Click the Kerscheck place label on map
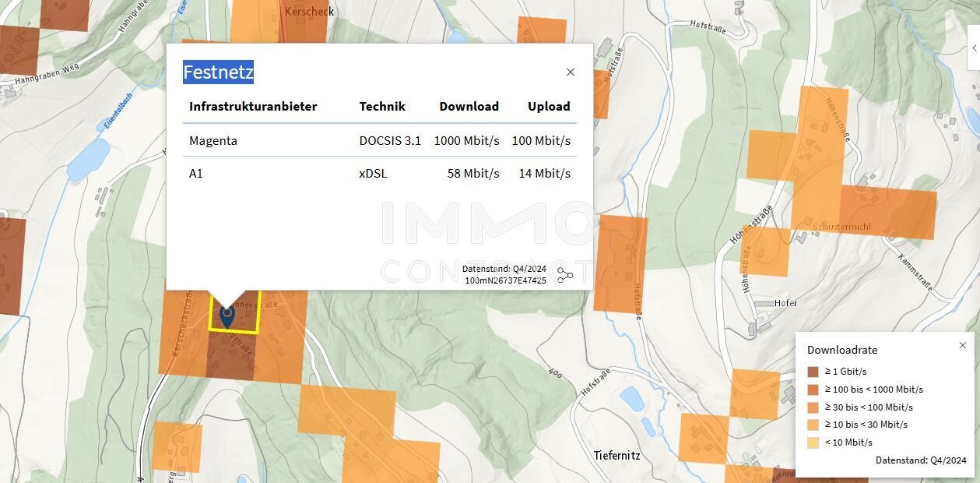 tap(309, 12)
